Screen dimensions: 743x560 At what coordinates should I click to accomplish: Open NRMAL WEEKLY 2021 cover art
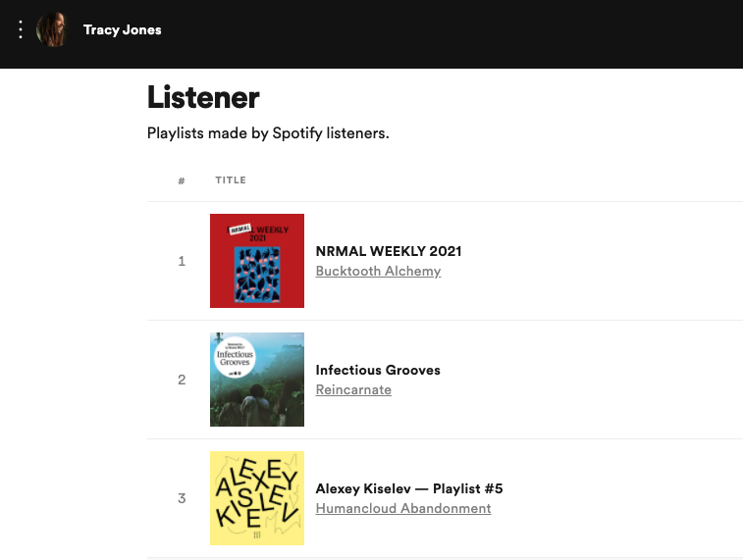[257, 261]
